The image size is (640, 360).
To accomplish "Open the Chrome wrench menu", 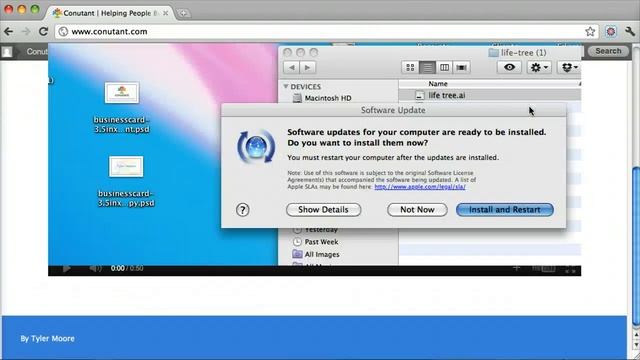I will point(630,31).
